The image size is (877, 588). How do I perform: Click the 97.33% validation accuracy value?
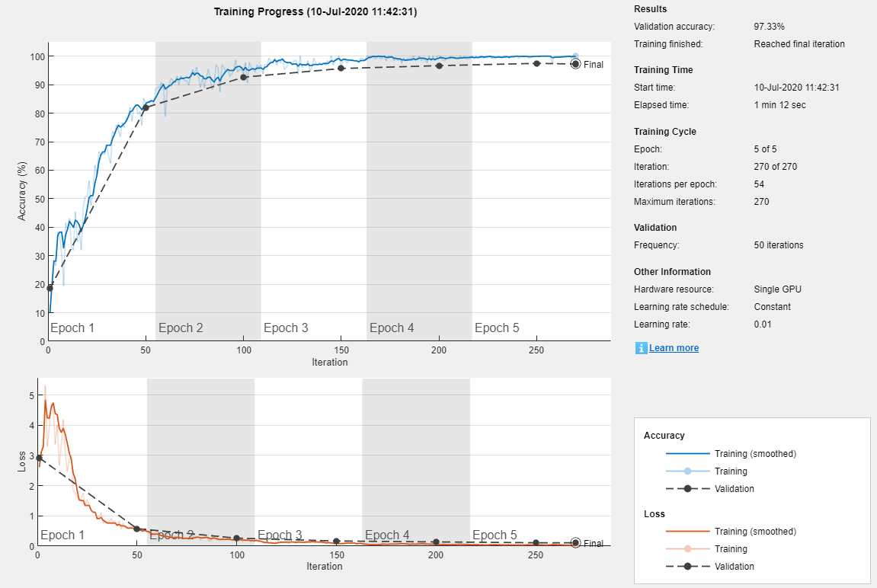pyautogui.click(x=770, y=27)
